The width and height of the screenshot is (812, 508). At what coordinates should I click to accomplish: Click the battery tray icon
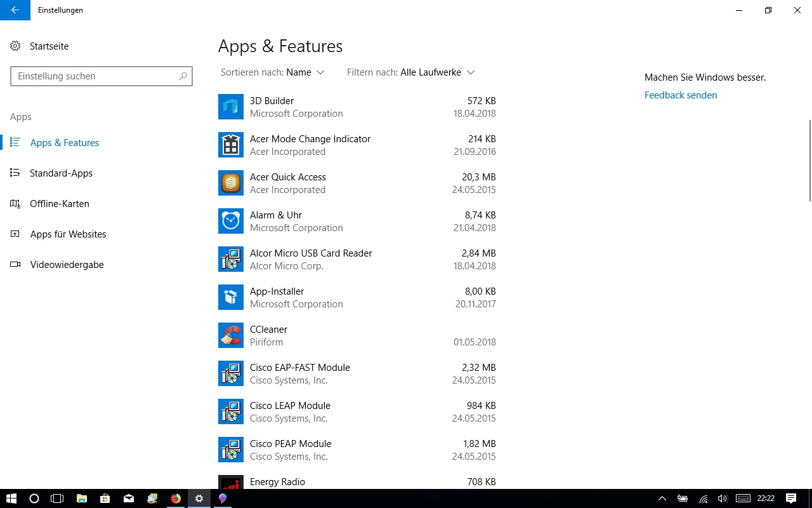(x=683, y=498)
